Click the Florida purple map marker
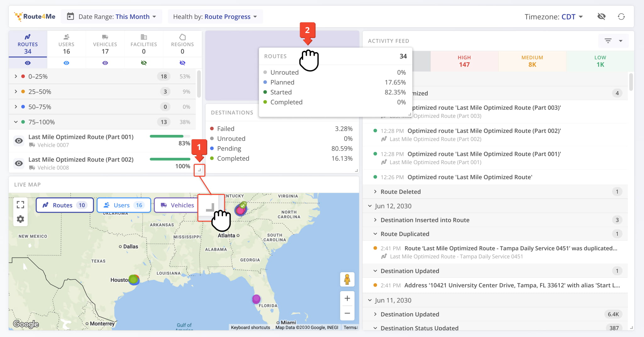The width and height of the screenshot is (644, 337). 256,299
